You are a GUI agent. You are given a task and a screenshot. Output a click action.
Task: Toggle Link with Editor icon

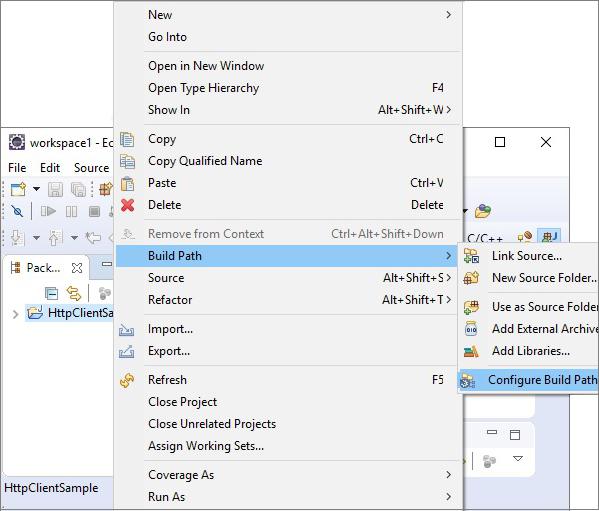pos(74,293)
